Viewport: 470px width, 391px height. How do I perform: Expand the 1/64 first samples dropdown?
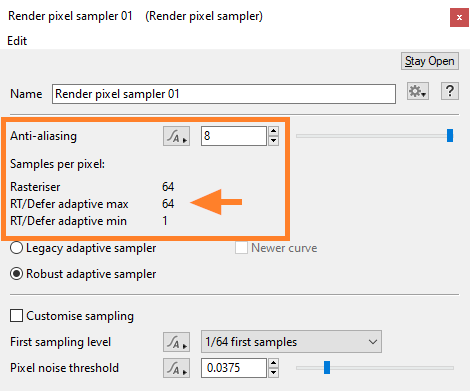pos(291,342)
